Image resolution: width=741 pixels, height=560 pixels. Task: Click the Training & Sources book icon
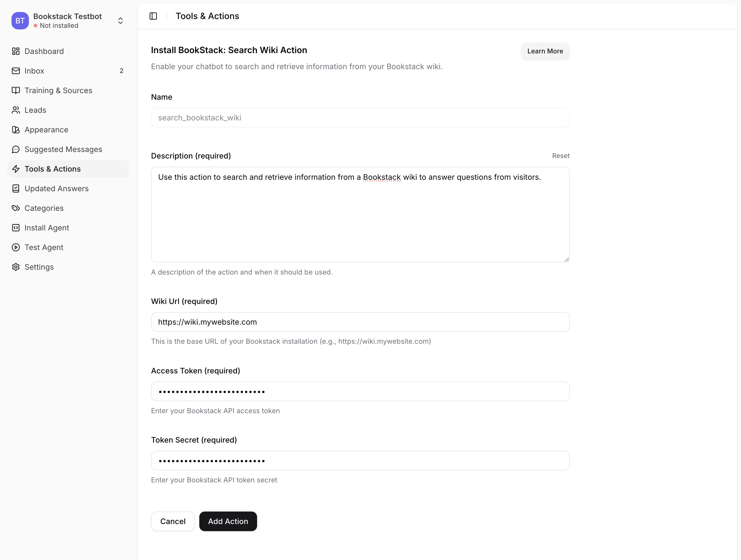pos(16,90)
